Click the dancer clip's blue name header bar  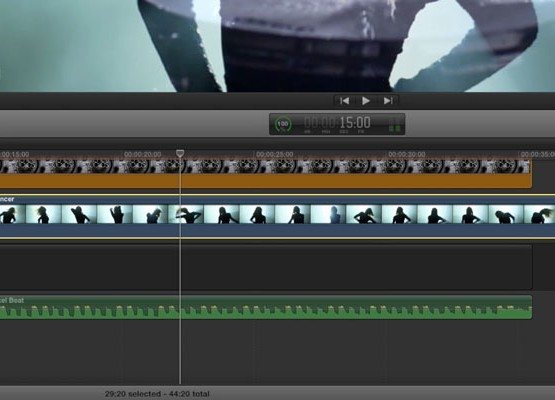278,199
